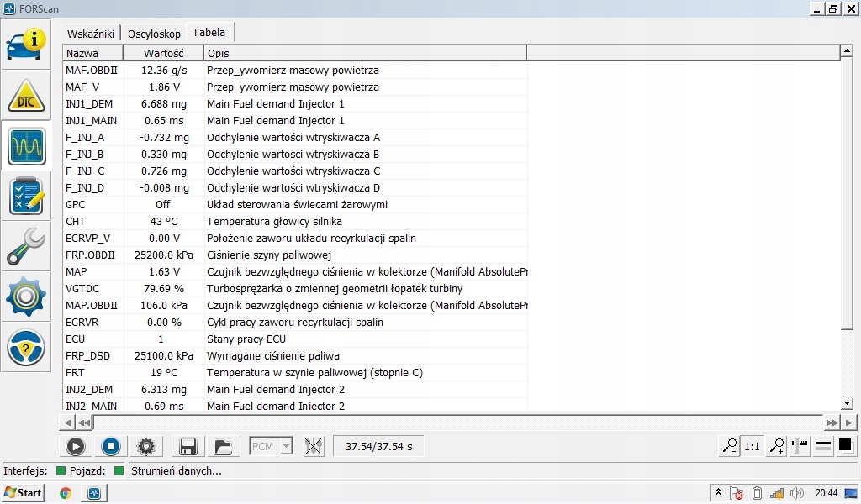Open the Windows Start menu

point(23,492)
